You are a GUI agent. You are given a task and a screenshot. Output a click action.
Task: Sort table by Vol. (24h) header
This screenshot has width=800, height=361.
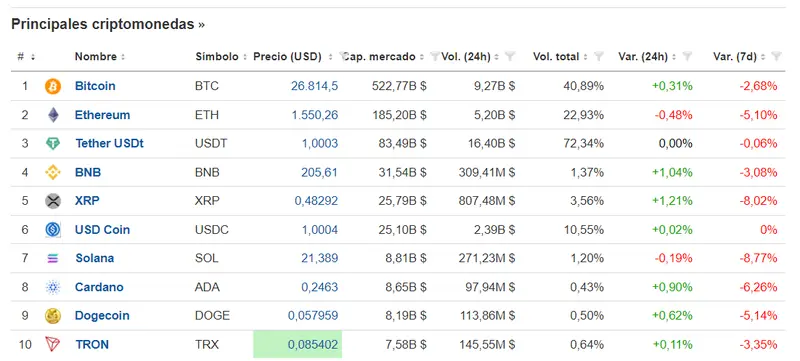click(x=470, y=57)
